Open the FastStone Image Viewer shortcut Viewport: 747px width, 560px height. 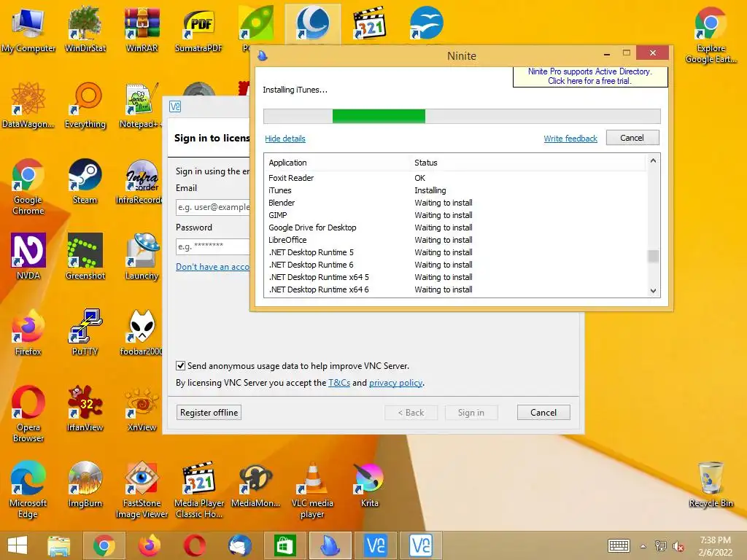point(142,489)
